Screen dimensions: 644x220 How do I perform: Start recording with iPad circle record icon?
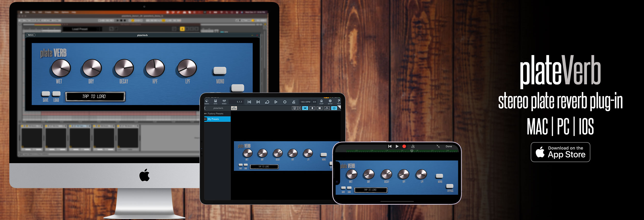(285, 102)
